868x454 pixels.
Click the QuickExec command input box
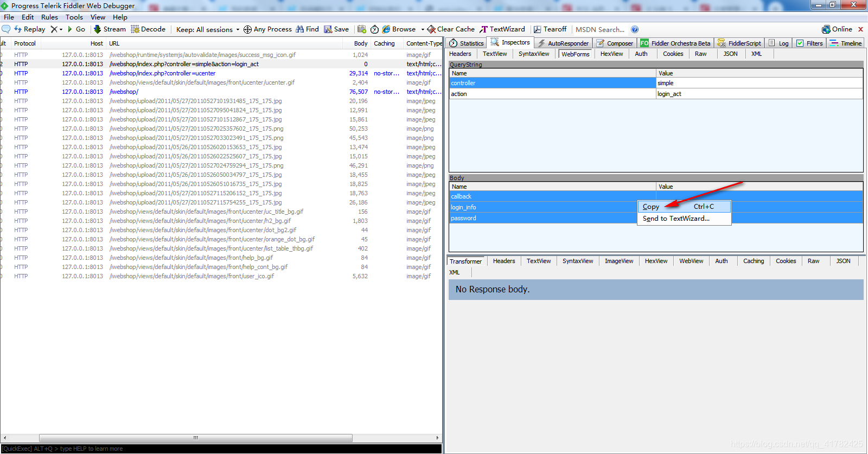pos(221,449)
